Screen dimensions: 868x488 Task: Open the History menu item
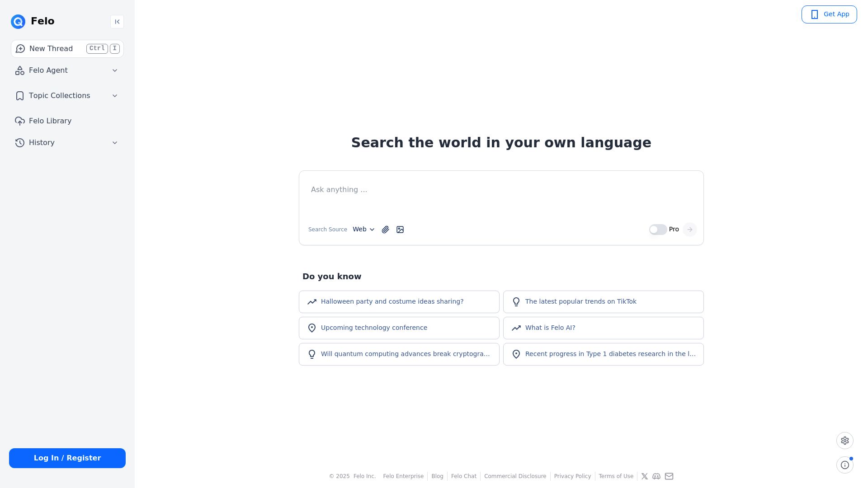click(x=67, y=143)
